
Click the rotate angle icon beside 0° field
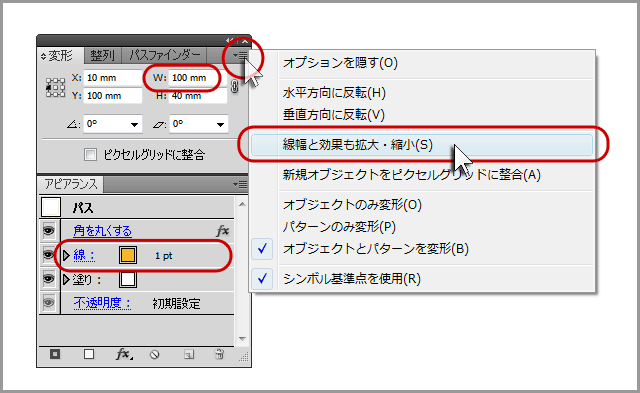[73, 124]
